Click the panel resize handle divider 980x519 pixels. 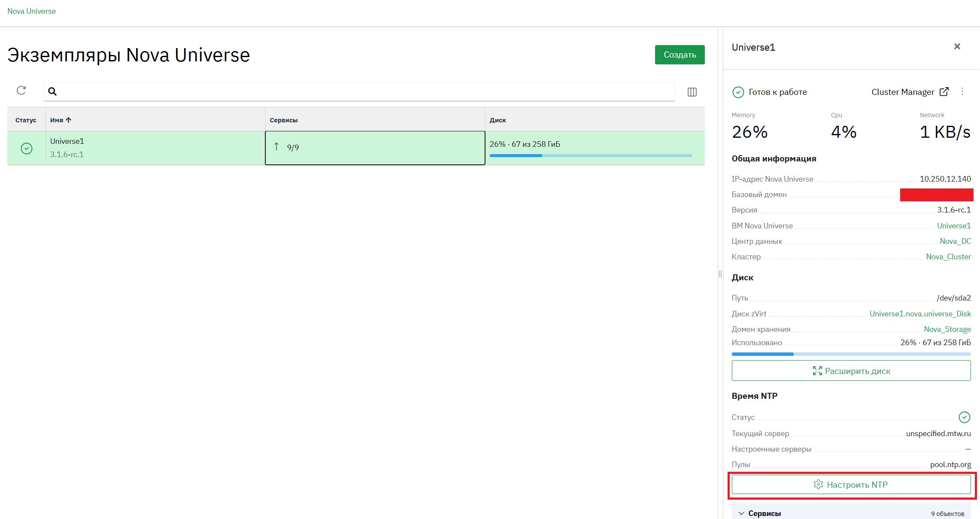click(x=720, y=274)
